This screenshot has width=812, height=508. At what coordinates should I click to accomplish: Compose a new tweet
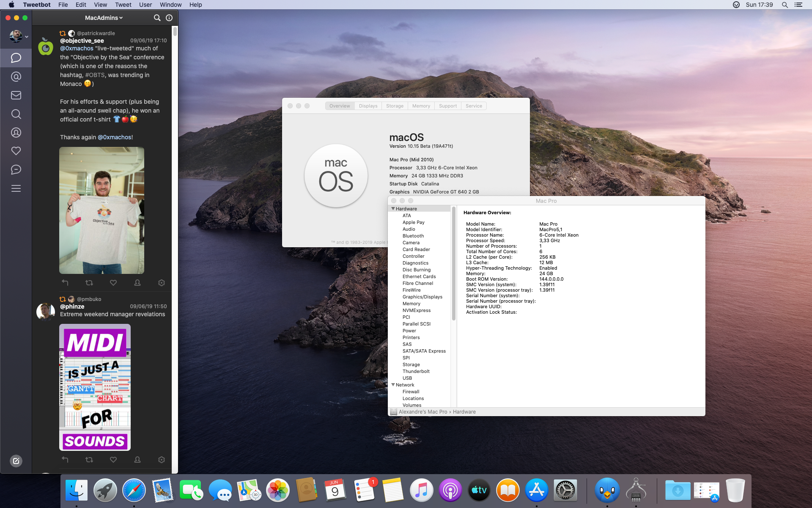pos(16,461)
